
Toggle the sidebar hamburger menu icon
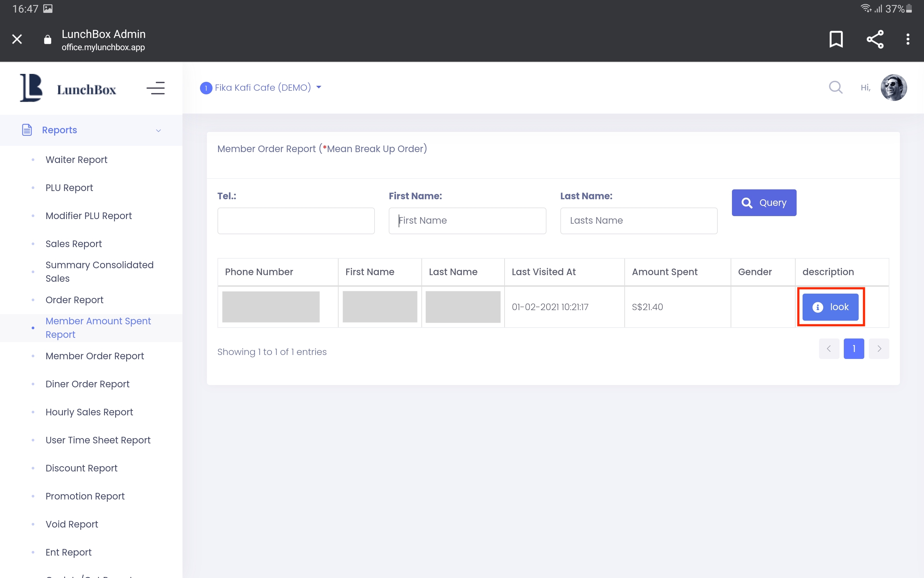pyautogui.click(x=155, y=88)
